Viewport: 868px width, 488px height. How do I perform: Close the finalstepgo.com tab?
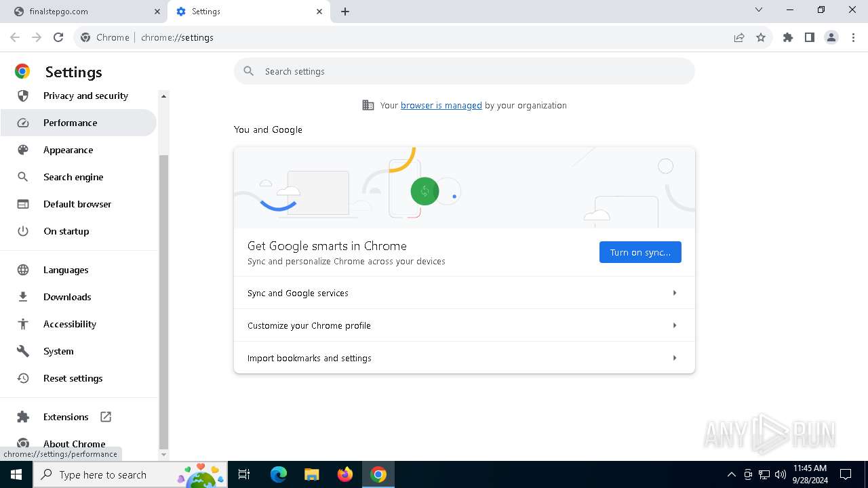pyautogui.click(x=157, y=12)
